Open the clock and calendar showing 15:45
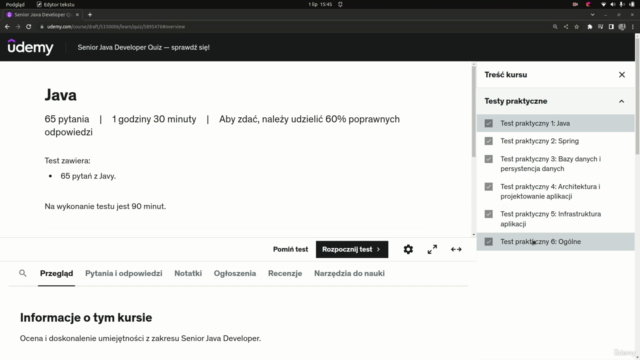This screenshot has height=360, width=640. 320,4
